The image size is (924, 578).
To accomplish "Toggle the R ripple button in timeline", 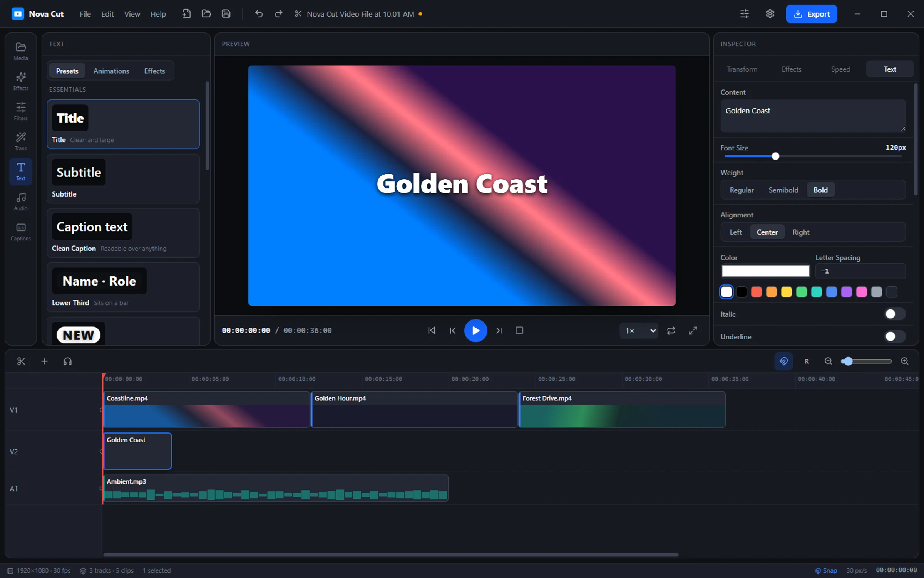I will tap(807, 361).
